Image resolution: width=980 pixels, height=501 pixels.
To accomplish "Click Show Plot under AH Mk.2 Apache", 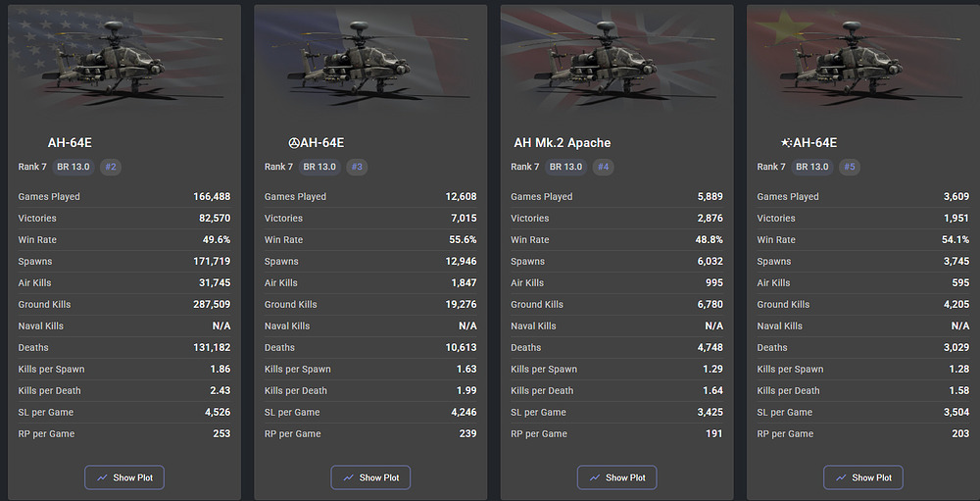I will point(616,477).
